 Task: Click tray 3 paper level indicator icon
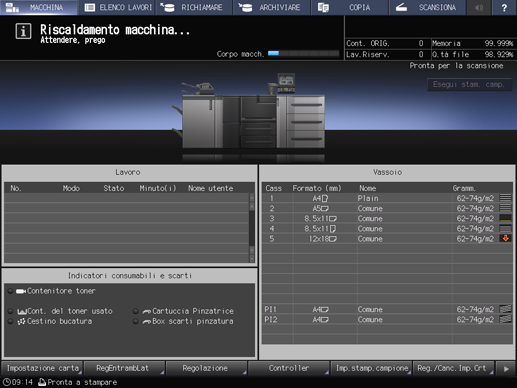[x=505, y=218]
